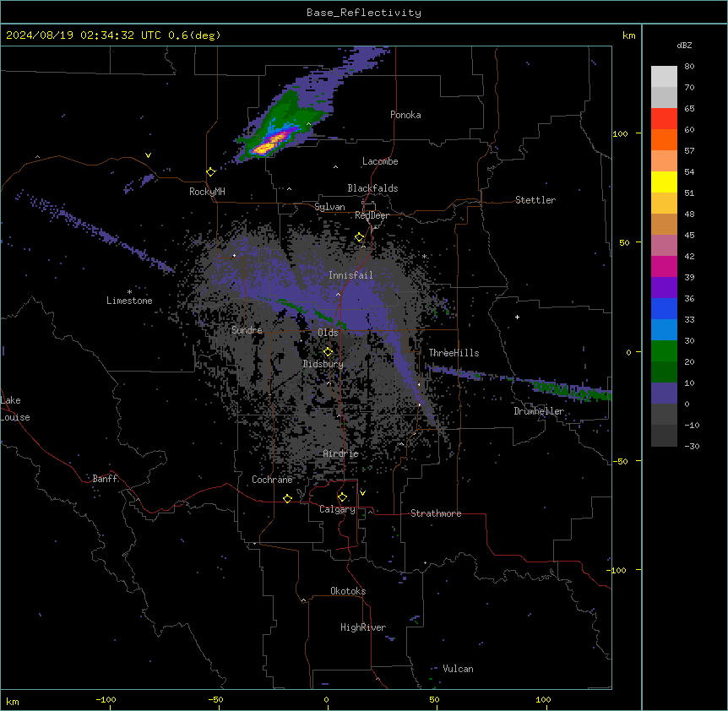Screen dimensions: 728x711
Task: Click the Strathmore label
Action: [436, 513]
